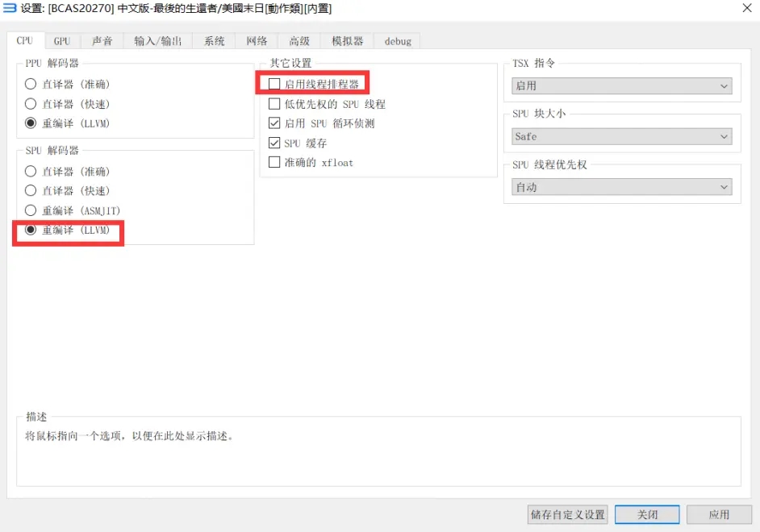Open the debug tab
The image size is (760, 532).
397,40
